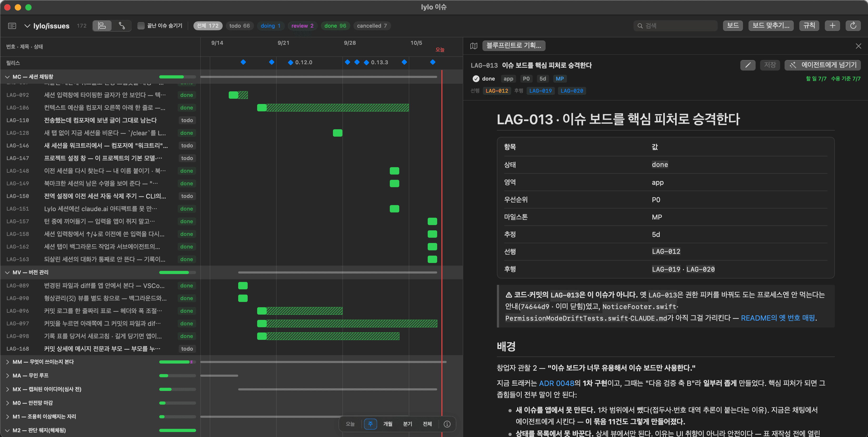868x437 pixels.
Task: Open the map icon in detail panel
Action: coord(474,46)
